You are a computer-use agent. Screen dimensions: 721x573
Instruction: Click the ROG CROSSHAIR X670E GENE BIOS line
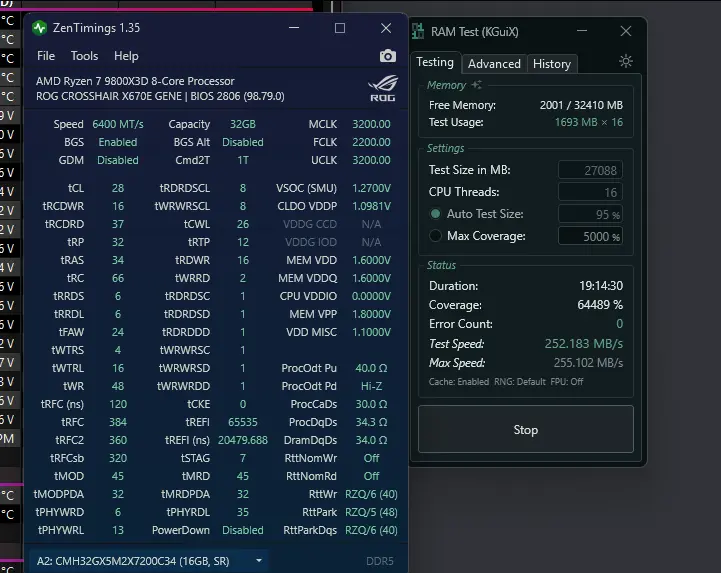(x=160, y=96)
